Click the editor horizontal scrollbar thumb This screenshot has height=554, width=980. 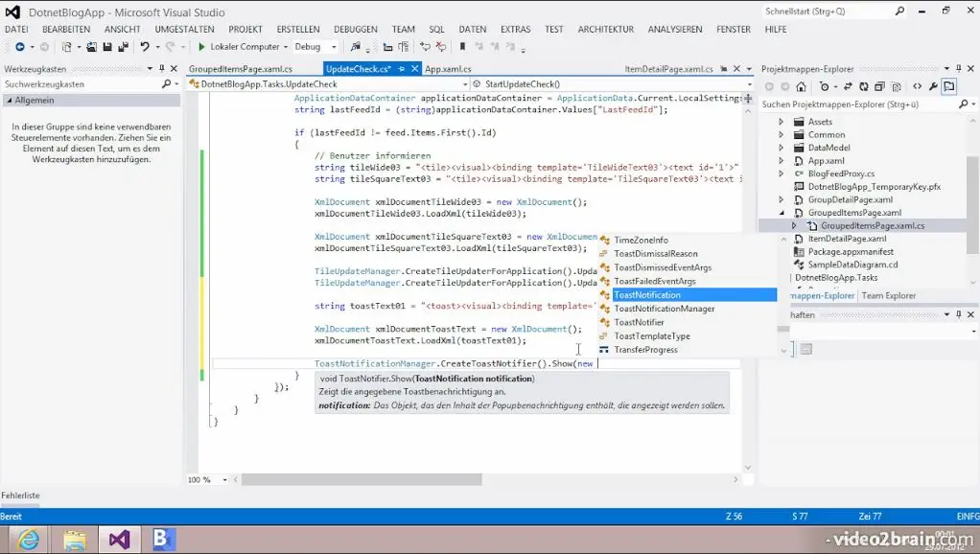point(362,479)
